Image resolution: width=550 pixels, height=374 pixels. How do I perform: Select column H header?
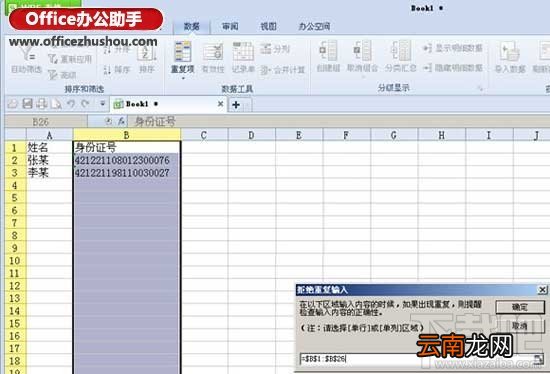point(441,135)
